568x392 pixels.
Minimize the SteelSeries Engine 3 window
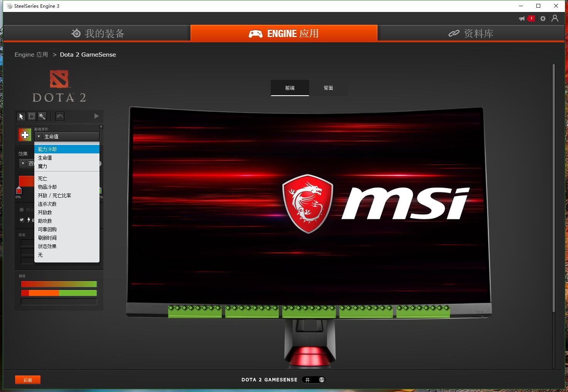(521, 6)
